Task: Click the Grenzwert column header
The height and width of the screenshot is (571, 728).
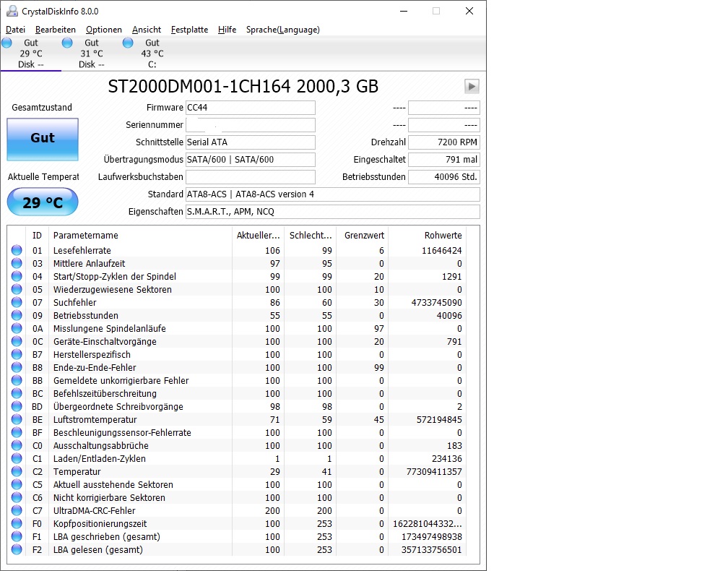Action: pyautogui.click(x=364, y=236)
